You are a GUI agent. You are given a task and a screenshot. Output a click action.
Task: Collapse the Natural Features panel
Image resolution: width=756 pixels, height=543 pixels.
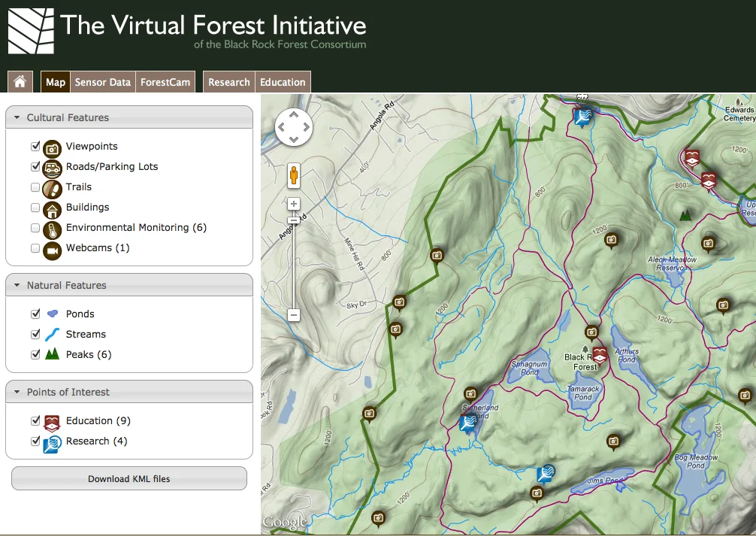click(x=17, y=285)
